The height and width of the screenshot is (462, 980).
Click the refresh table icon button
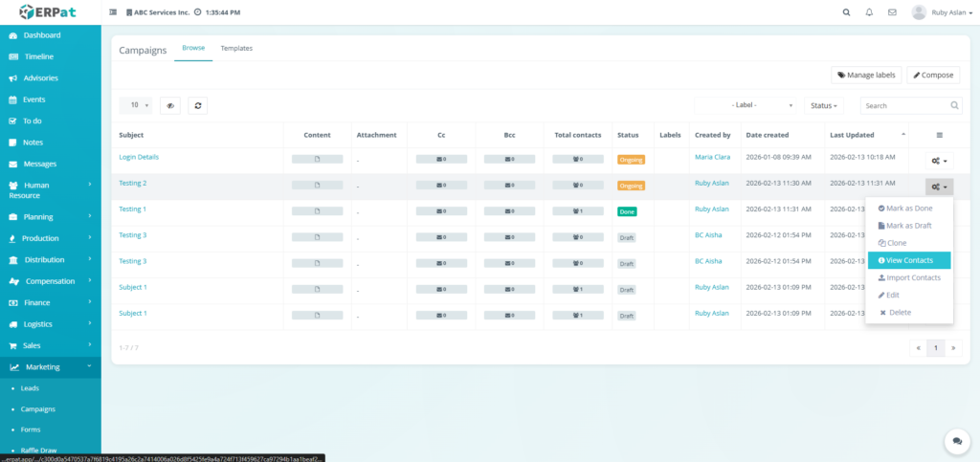[197, 105]
